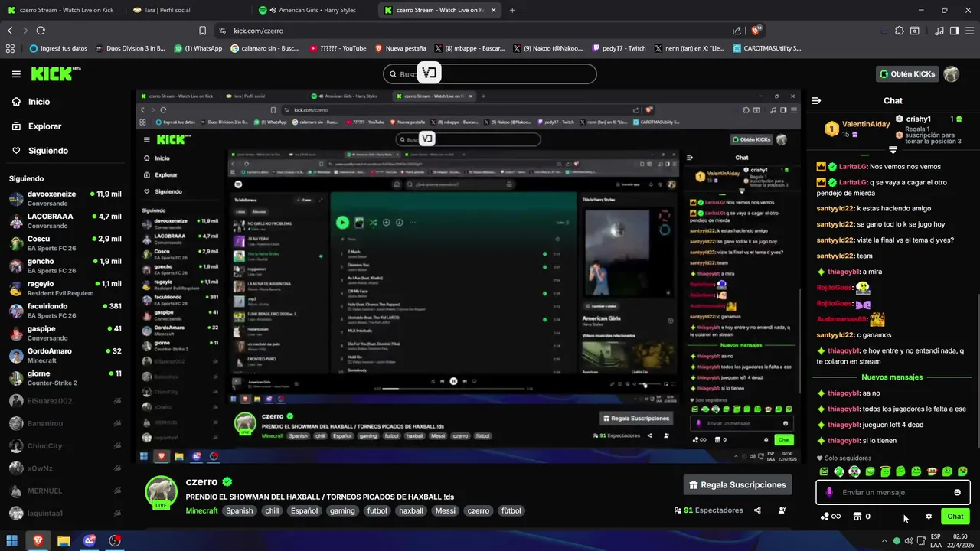Click the czerro streamer avatar with LIVE badge
The image size is (980, 551).
click(160, 492)
